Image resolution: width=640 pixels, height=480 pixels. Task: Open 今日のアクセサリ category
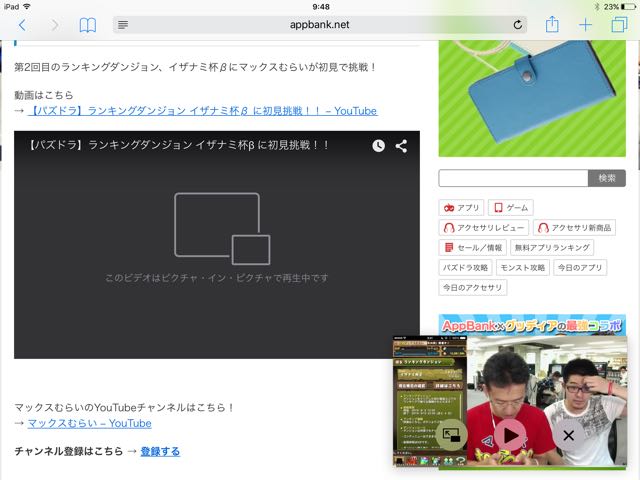tap(473, 288)
